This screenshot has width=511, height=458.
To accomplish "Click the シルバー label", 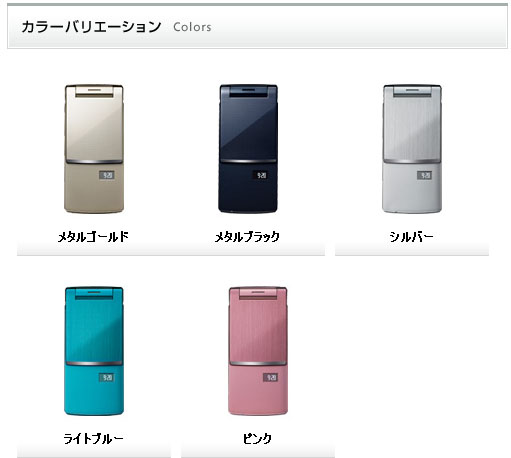I will pyautogui.click(x=412, y=237).
